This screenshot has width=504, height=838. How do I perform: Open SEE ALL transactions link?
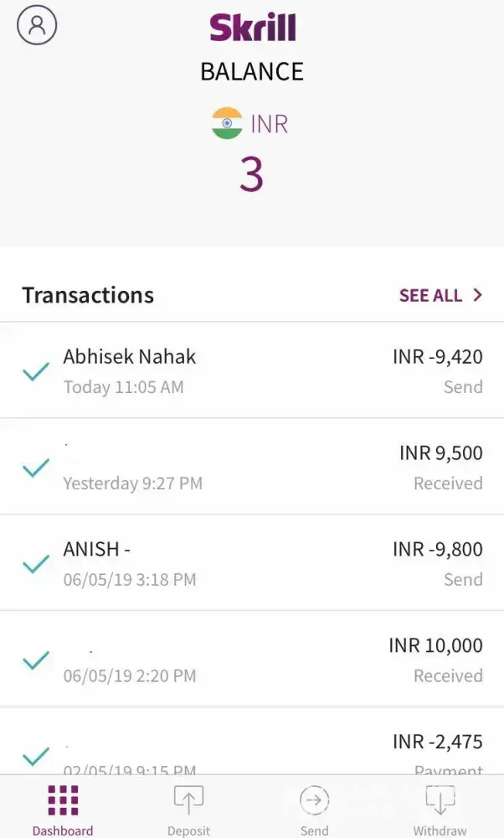click(x=430, y=295)
